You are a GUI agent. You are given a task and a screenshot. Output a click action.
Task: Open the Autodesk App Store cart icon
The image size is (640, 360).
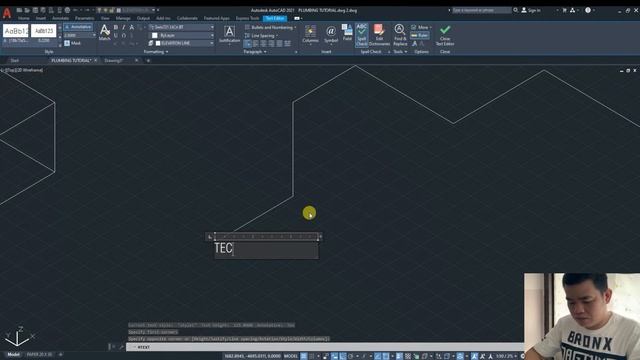point(564,10)
